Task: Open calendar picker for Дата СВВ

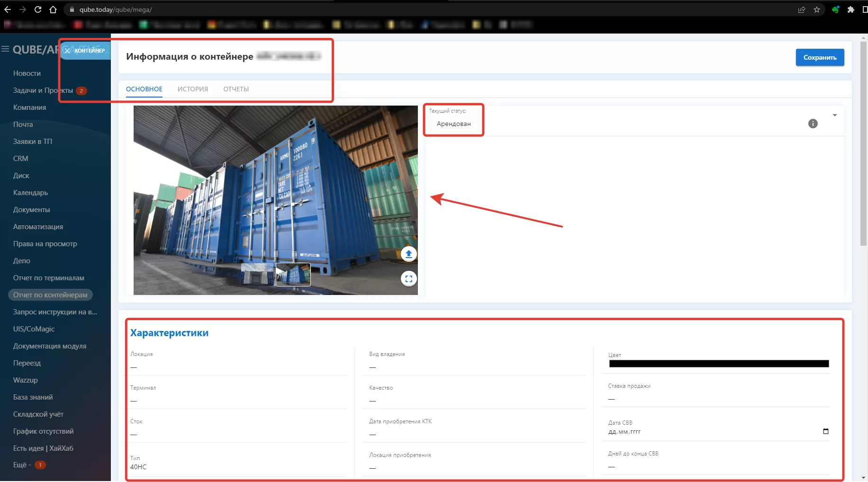Action: tap(826, 431)
